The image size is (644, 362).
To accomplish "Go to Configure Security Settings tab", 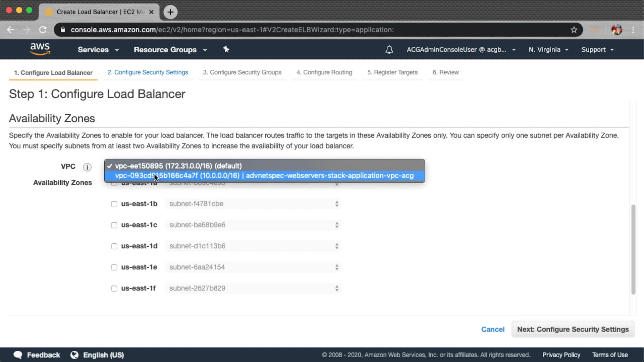I will coord(148,72).
